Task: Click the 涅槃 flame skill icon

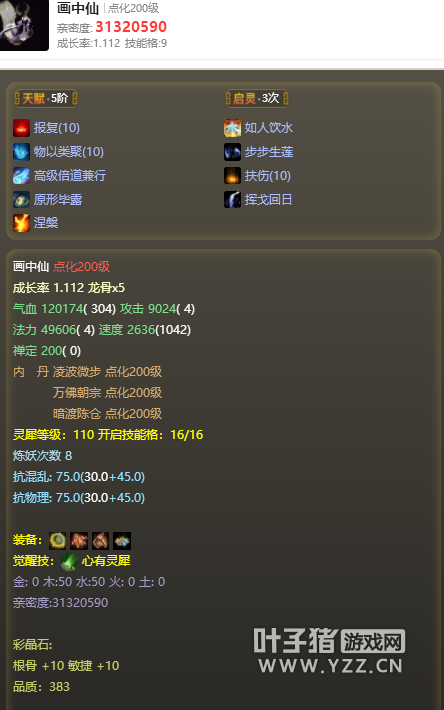Action: pos(21,223)
